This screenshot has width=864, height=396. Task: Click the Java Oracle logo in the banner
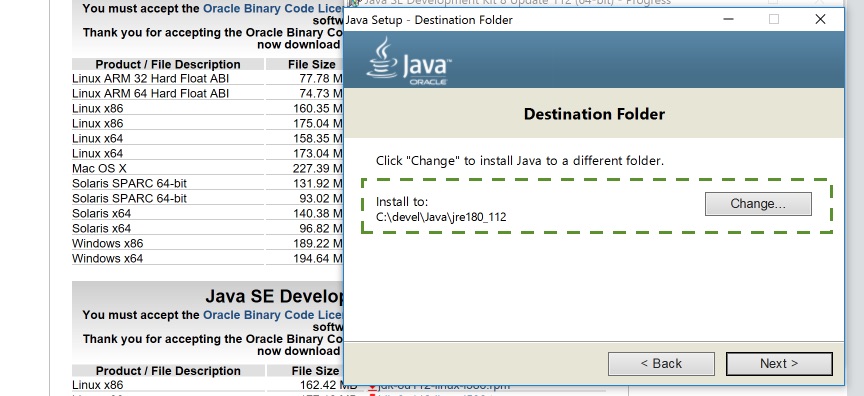(409, 61)
